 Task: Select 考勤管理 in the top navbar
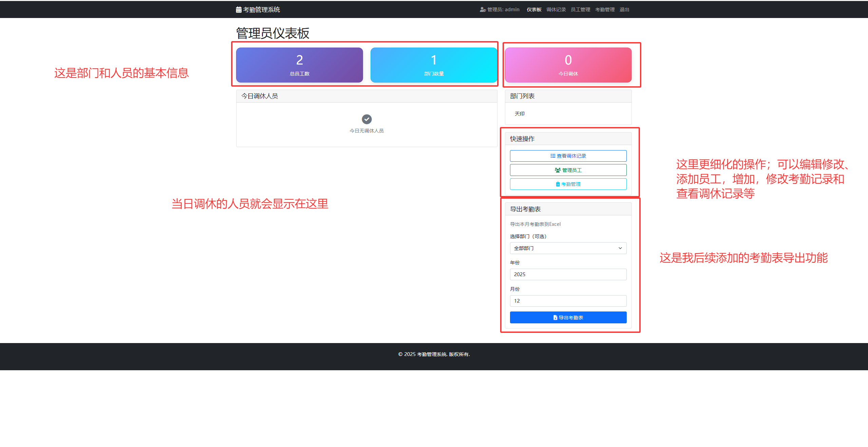tap(605, 10)
